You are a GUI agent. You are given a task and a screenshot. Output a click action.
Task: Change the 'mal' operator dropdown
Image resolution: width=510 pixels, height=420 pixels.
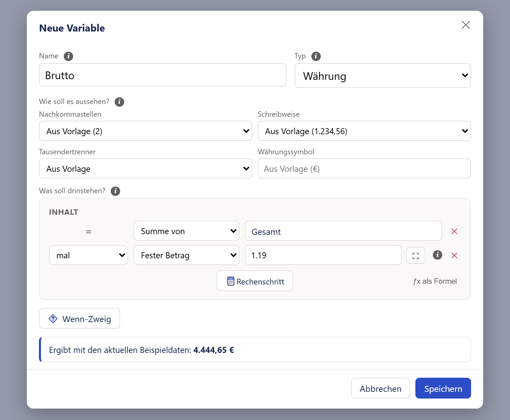pyautogui.click(x=89, y=255)
